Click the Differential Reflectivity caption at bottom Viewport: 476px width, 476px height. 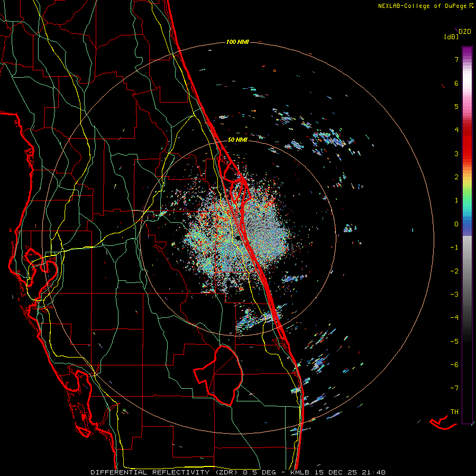238,472
